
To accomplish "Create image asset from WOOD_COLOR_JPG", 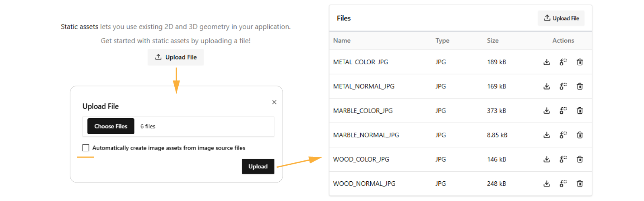I will (x=563, y=159).
